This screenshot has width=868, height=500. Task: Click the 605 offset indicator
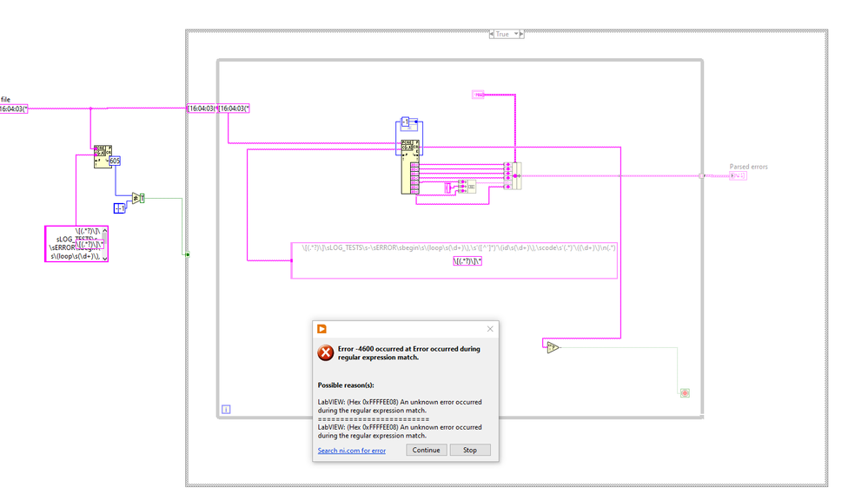click(115, 161)
